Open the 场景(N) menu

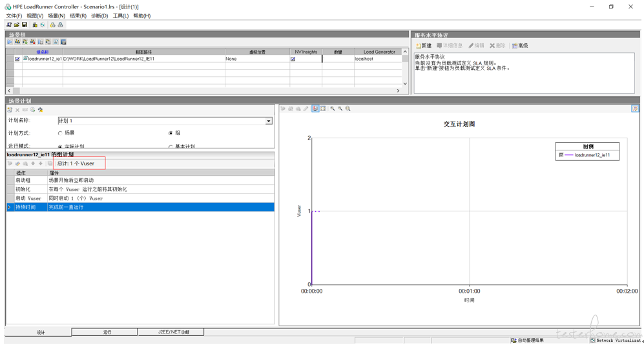[57, 16]
